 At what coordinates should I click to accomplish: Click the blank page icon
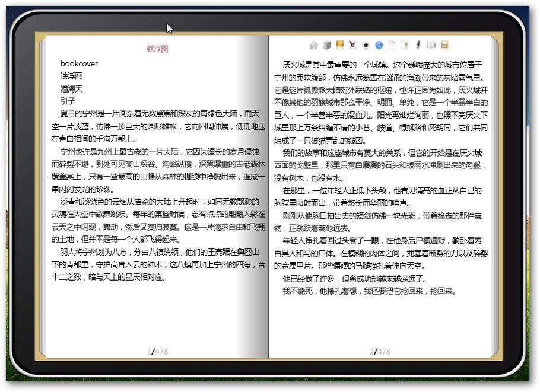pos(392,45)
